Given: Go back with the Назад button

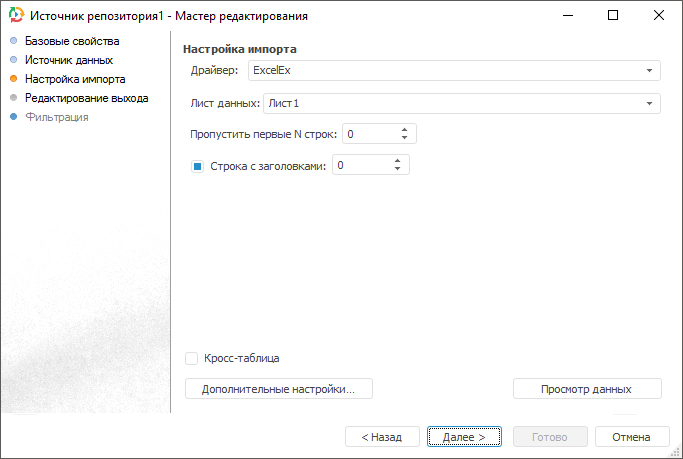Looking at the screenshot, I should (x=381, y=437).
